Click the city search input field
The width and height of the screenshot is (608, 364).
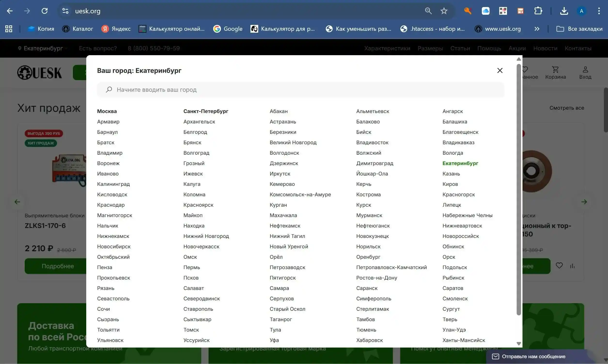point(301,90)
